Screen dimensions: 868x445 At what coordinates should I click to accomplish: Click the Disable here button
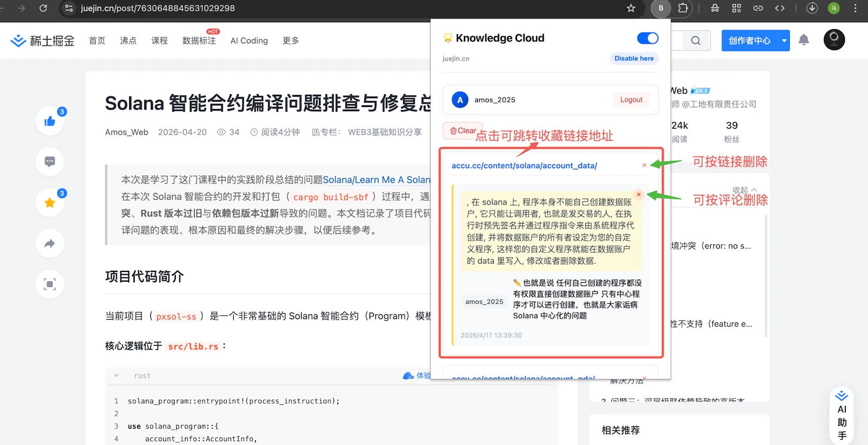click(x=634, y=59)
